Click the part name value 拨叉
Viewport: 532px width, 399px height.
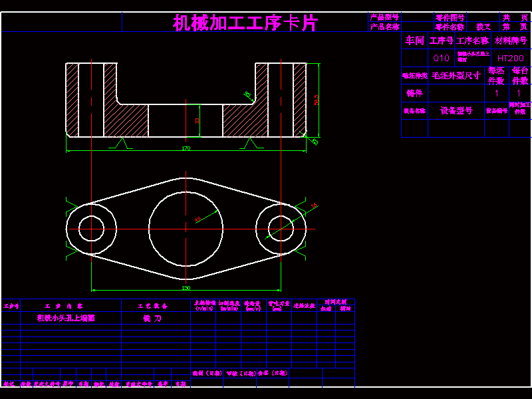pos(483,27)
